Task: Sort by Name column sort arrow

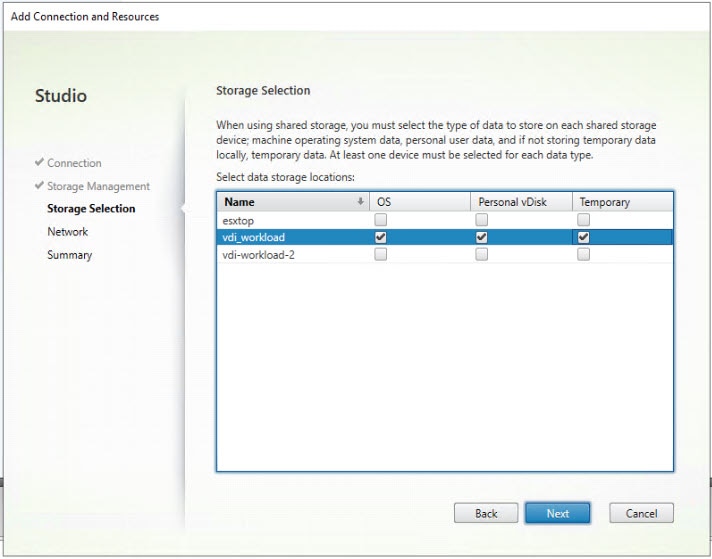Action: pyautogui.click(x=360, y=202)
